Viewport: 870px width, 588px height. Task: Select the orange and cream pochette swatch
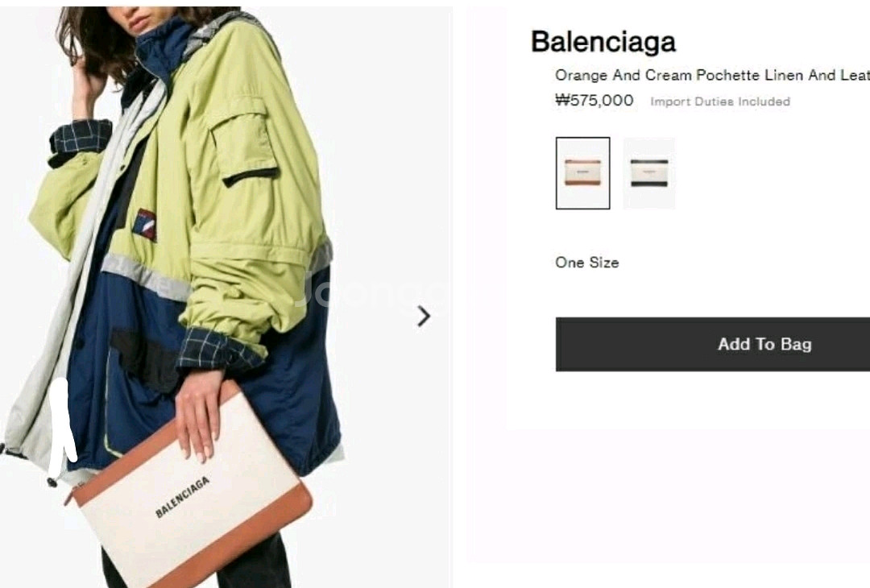coord(582,173)
